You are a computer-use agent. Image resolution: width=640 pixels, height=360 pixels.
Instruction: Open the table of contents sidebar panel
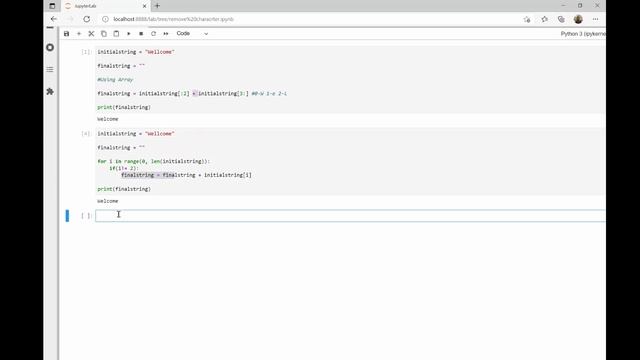click(x=50, y=69)
